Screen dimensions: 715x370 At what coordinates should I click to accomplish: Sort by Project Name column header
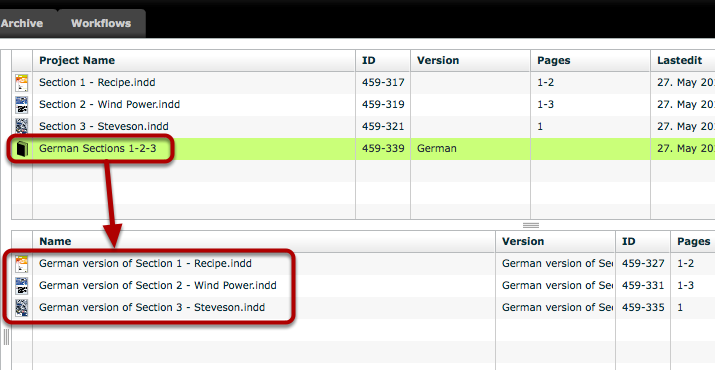click(x=194, y=61)
